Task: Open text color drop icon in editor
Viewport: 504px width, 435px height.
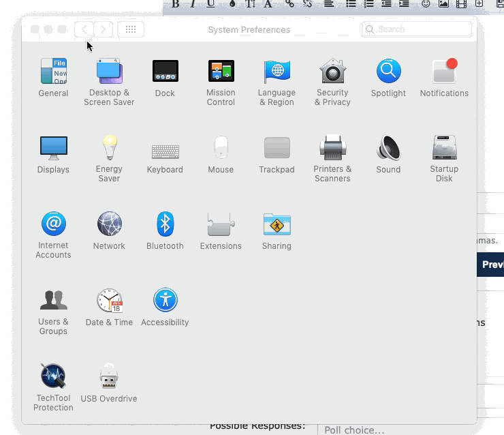Action: click(x=232, y=4)
